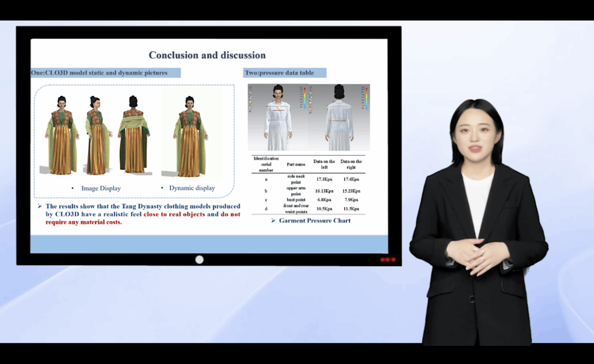Click the red 'close to real objects' text
The image size is (594, 364).
174,214
